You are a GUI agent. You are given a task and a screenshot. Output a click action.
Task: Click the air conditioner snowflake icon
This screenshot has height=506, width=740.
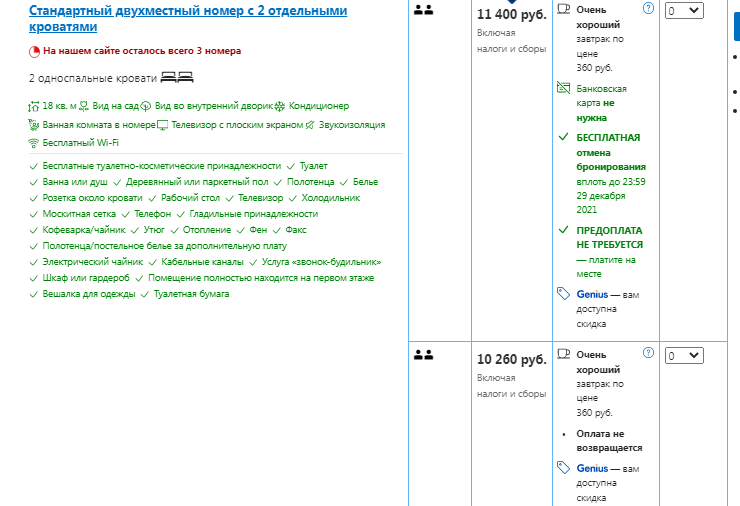pyautogui.click(x=280, y=106)
